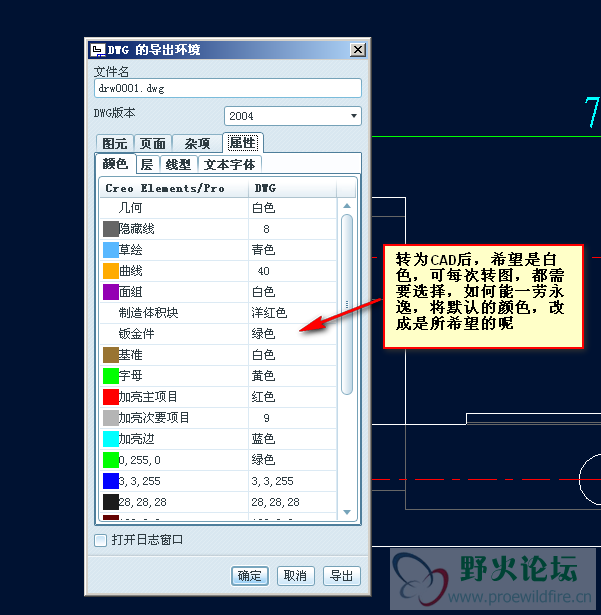
Task: Select the 颜色 sub-tab
Action: pyautogui.click(x=115, y=164)
